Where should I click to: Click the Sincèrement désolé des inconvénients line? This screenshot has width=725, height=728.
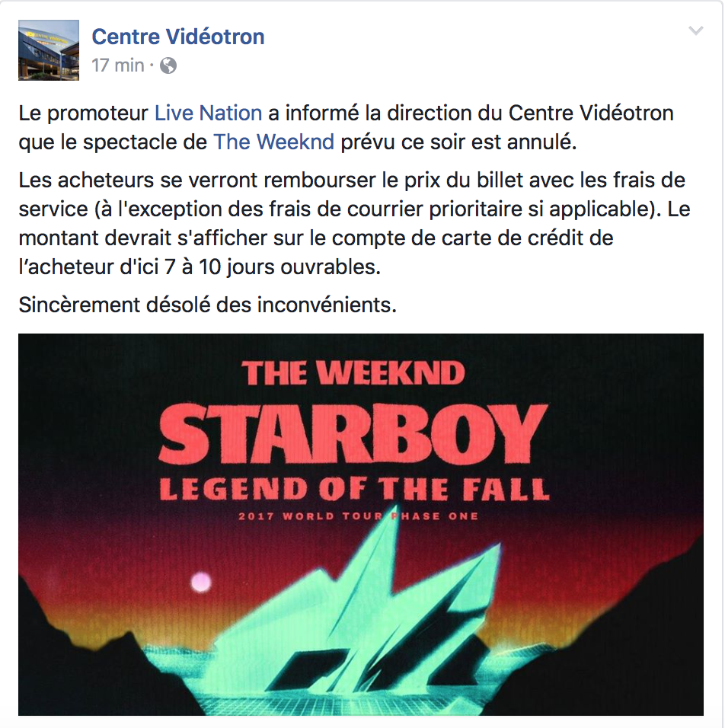pyautogui.click(x=208, y=305)
